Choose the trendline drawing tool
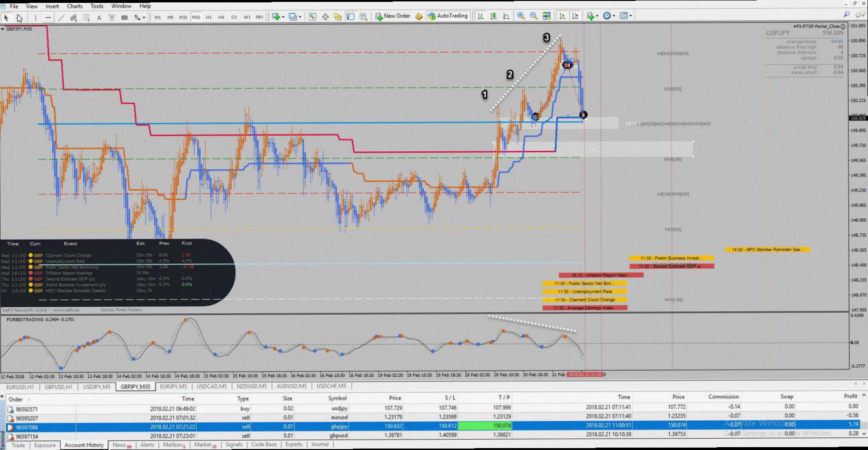This screenshot has height=450, width=868. (x=61, y=18)
